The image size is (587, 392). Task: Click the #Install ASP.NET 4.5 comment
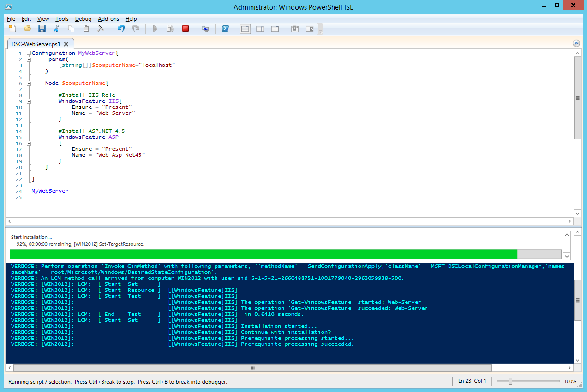pyautogui.click(x=91, y=131)
